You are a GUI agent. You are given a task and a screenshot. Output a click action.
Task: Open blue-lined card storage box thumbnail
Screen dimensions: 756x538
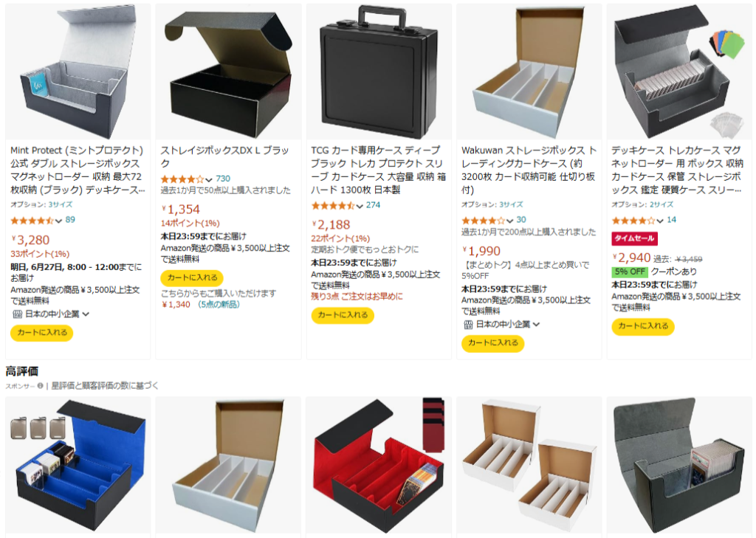point(78,466)
